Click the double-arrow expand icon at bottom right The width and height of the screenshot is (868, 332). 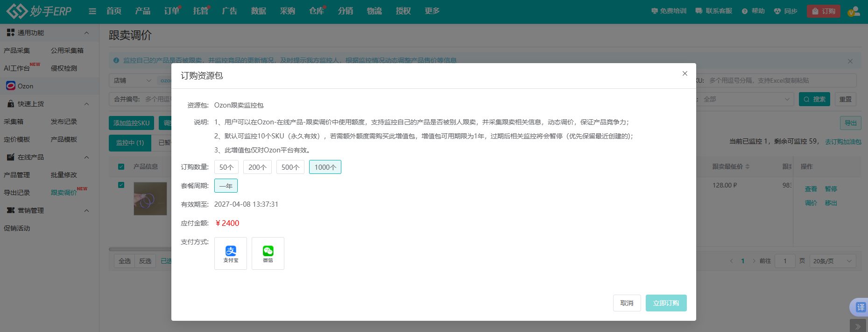click(x=858, y=326)
